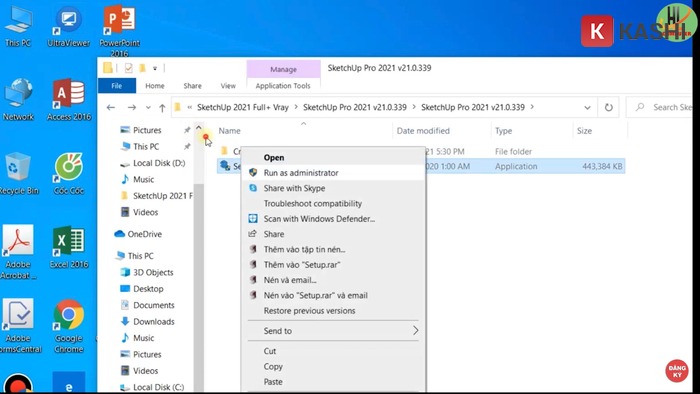Choose Thêm vào tập tin nén
Screen dimensions: 700x394
coord(333,249)
